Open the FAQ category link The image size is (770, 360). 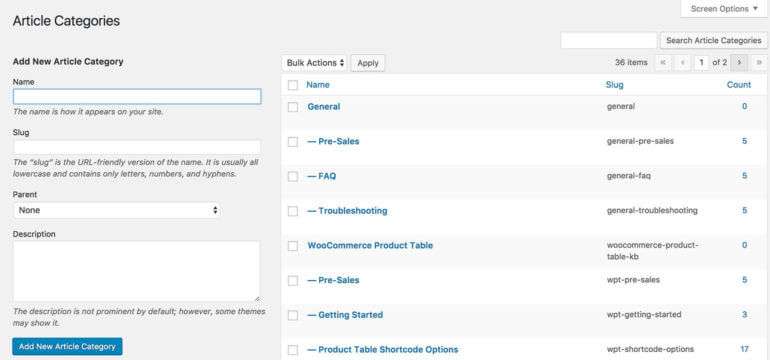(x=322, y=176)
